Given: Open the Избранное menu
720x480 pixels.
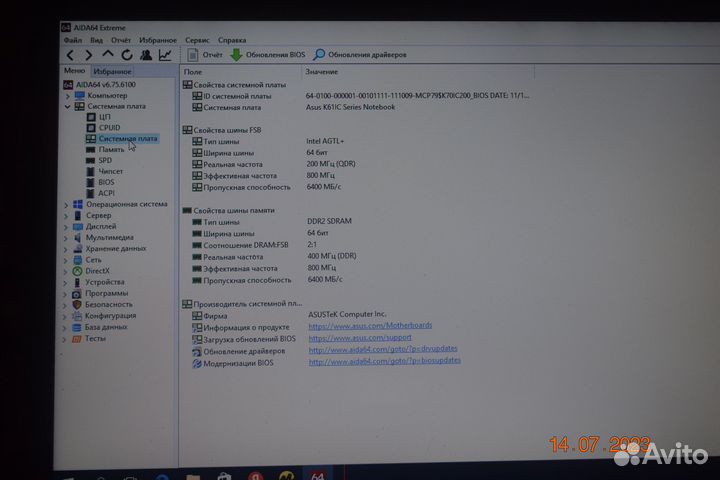Looking at the screenshot, I should (x=158, y=40).
